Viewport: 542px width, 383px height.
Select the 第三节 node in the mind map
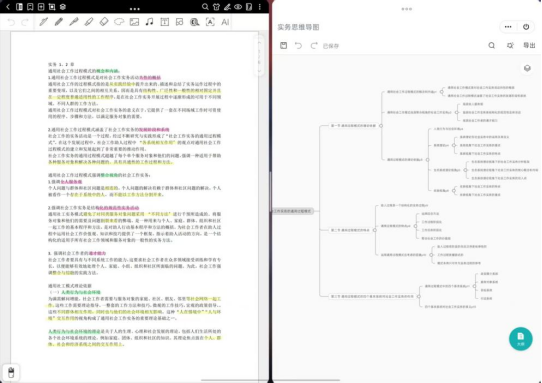pos(372,296)
